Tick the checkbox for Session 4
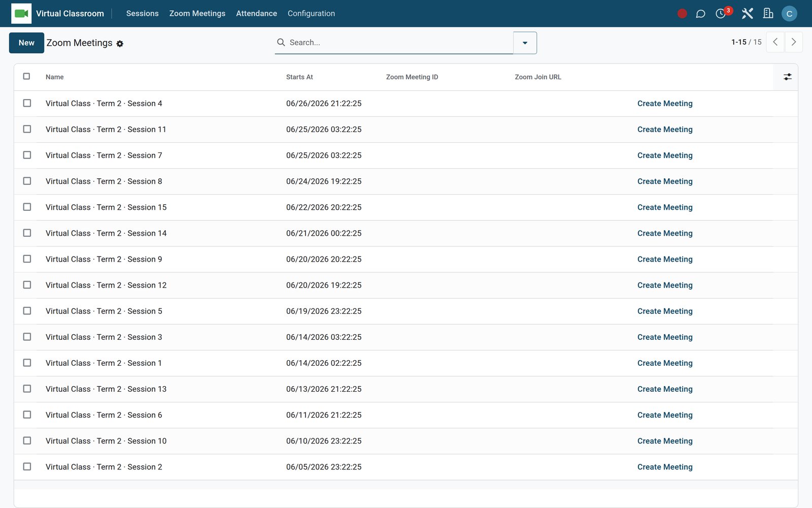812x508 pixels. 27,103
